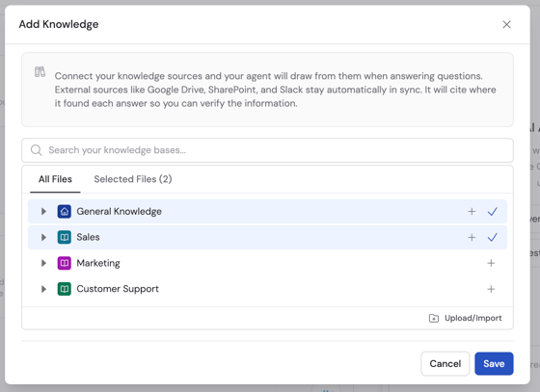Save the knowledge selection
This screenshot has height=392, width=540.
point(494,363)
